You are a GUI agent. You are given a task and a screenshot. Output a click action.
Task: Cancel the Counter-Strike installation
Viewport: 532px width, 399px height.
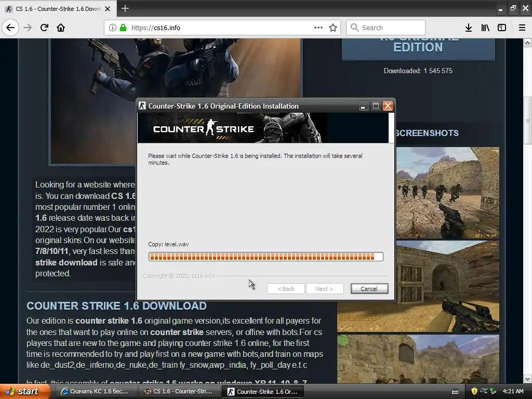pos(369,289)
